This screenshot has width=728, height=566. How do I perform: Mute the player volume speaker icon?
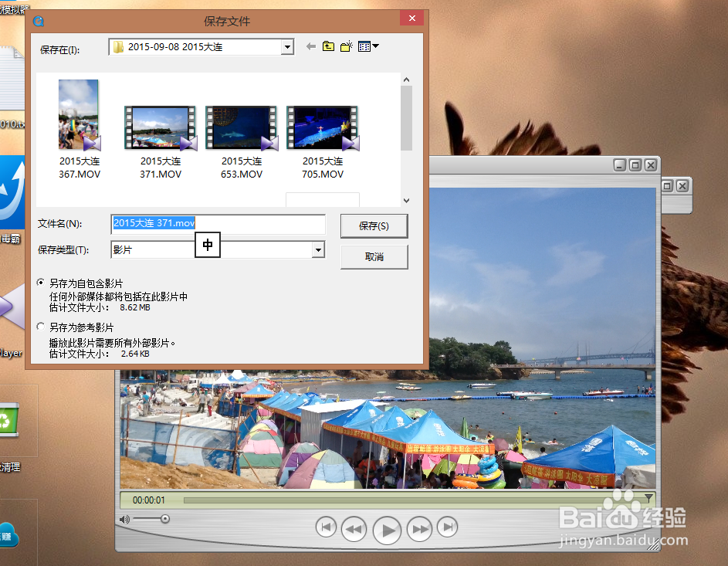tap(124, 519)
